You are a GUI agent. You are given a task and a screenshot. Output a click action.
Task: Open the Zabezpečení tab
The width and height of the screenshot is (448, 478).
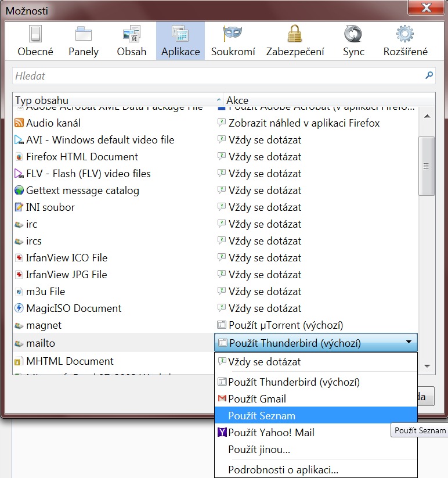tap(295, 41)
